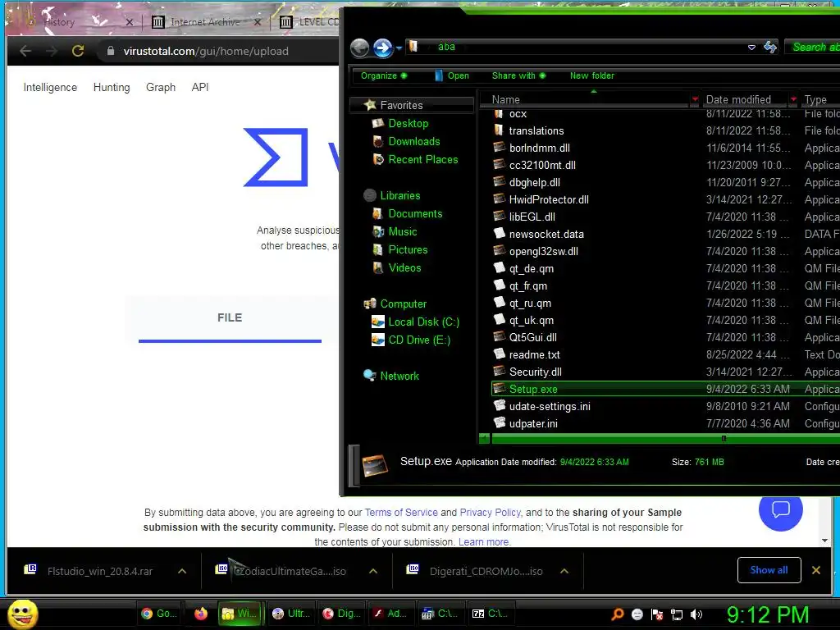Select udpater.ini in file list
840x630 pixels.
click(533, 424)
